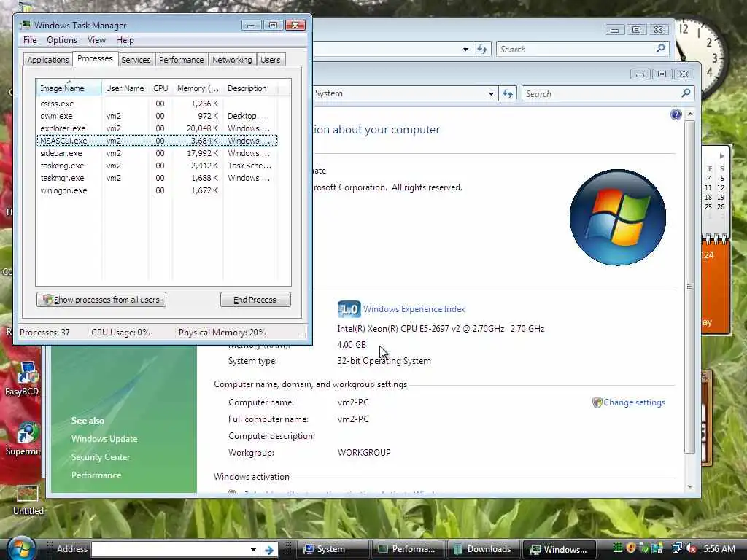Select the dwm.exe process row
The image size is (747, 560).
pos(157,116)
